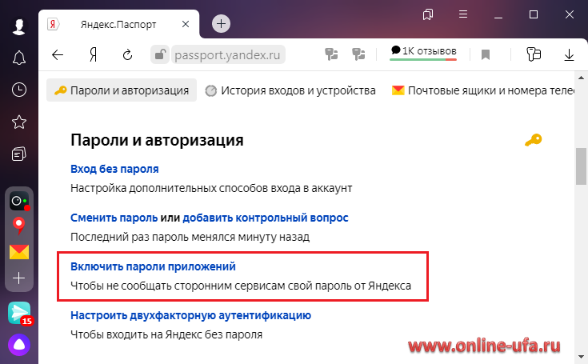Open collections icon in the sidebar

(19, 154)
